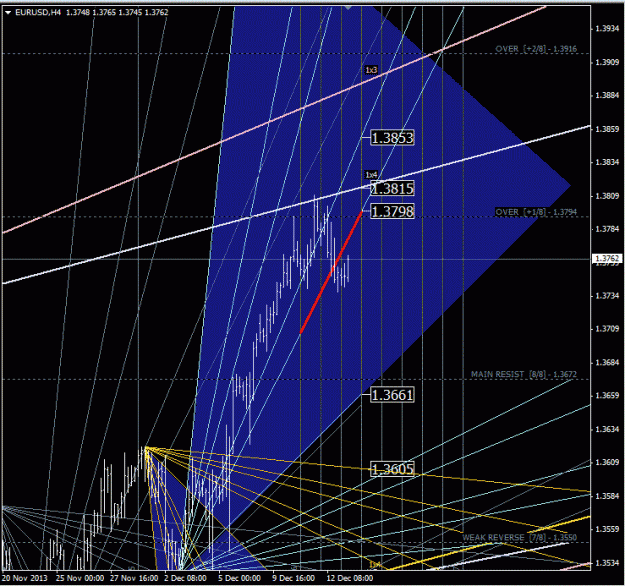Click the current price marker 1.3762
The image size is (625, 586).
tap(607, 259)
